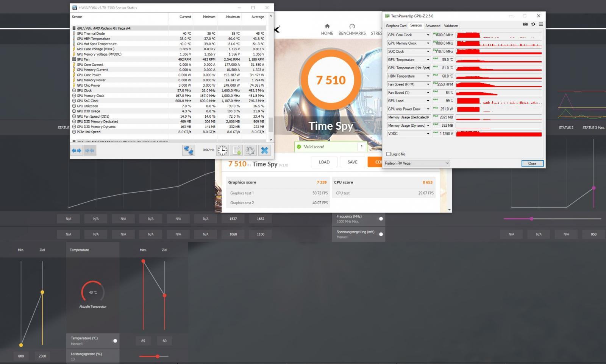606x364 pixels.
Task: Click 3DMark HOME house icon
Action: point(327,26)
